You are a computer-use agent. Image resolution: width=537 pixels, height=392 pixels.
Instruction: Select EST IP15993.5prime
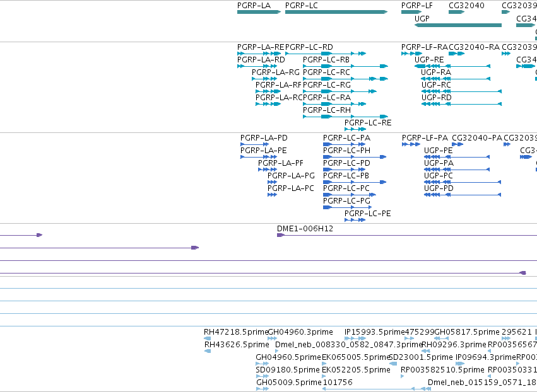click(355, 338)
